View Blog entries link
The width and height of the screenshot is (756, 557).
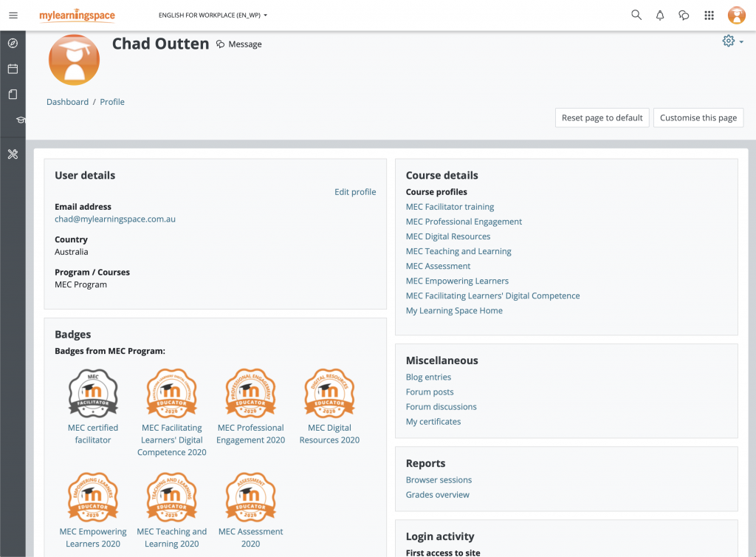click(x=429, y=377)
